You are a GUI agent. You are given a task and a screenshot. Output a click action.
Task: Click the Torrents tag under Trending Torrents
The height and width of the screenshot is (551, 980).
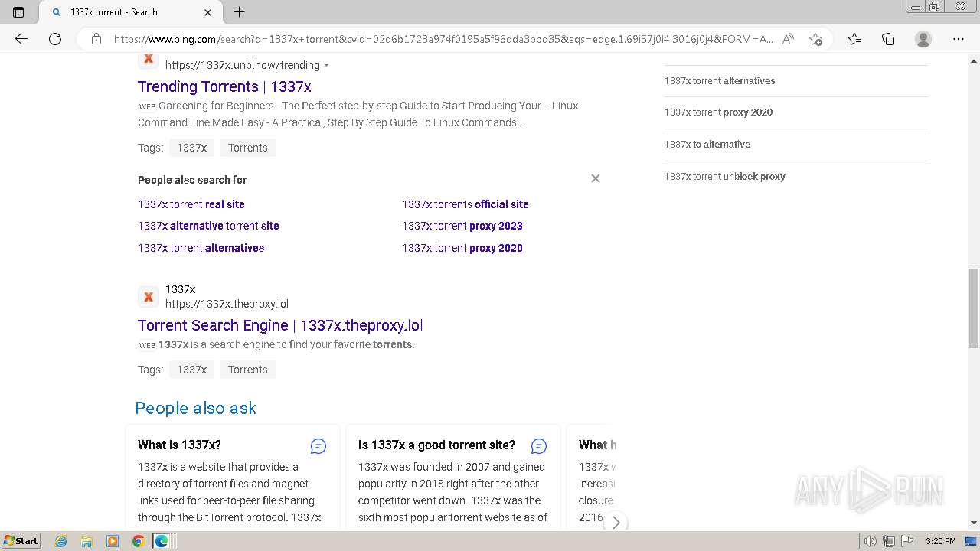pos(248,148)
